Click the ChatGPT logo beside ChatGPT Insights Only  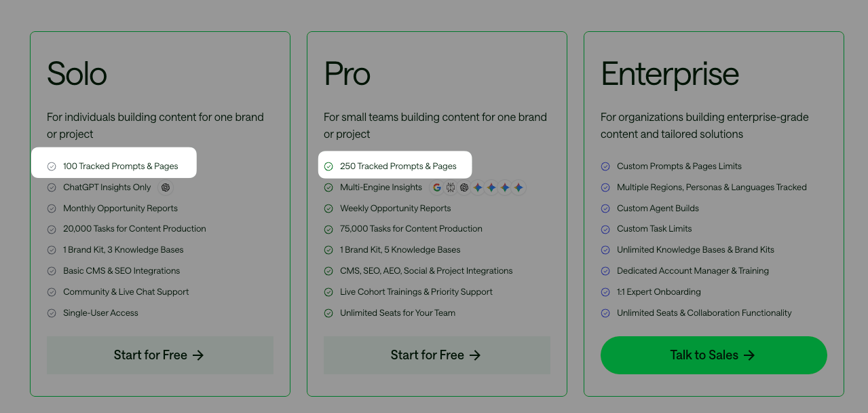pos(166,187)
